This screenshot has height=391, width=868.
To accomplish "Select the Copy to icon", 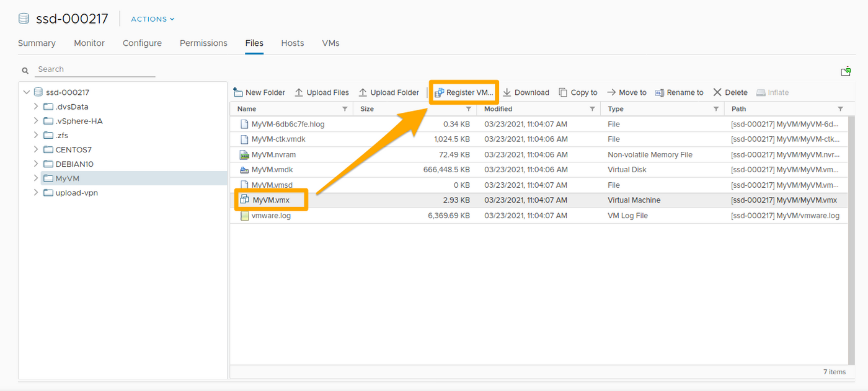I will point(563,92).
